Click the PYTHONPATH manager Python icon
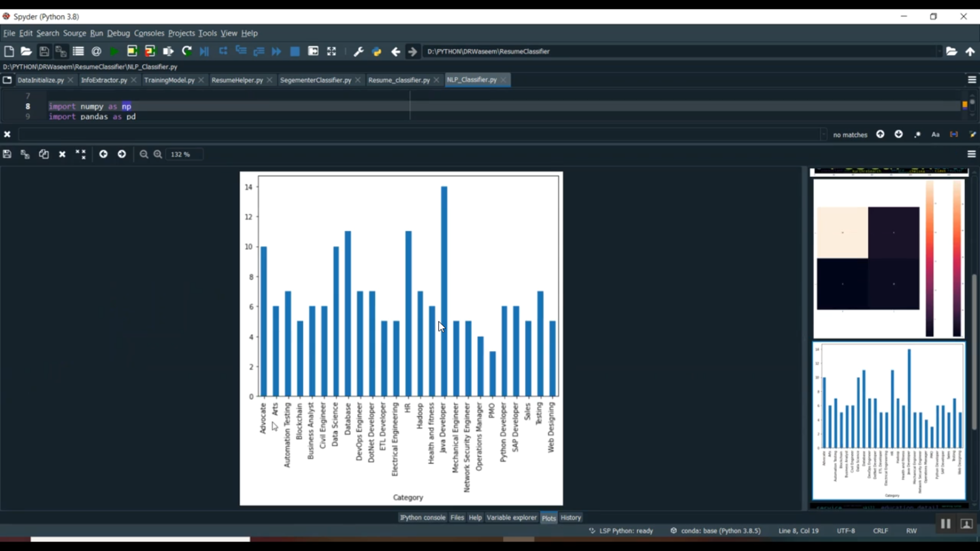Screen dimensions: 980x551 376,52
